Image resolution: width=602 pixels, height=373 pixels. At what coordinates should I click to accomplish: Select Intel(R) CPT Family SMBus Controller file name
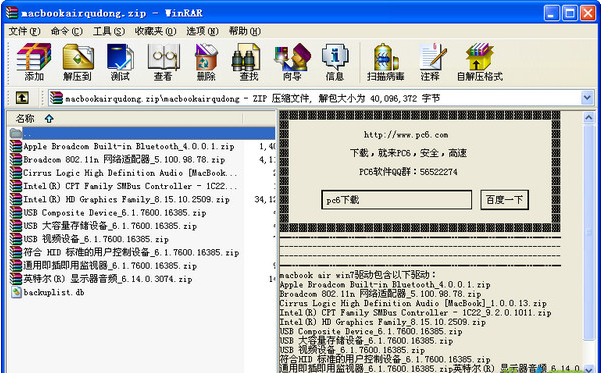(130, 186)
